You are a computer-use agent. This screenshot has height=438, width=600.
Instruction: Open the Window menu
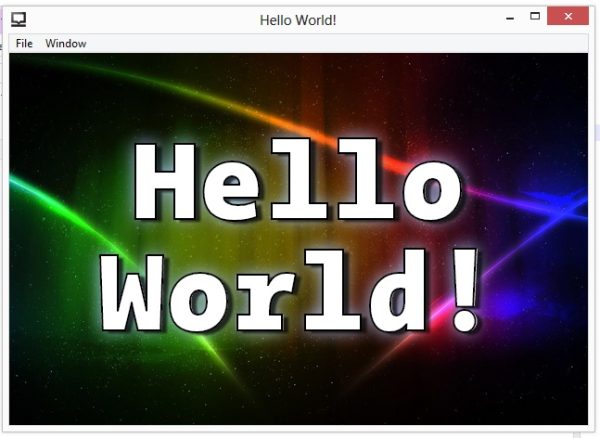tap(66, 44)
